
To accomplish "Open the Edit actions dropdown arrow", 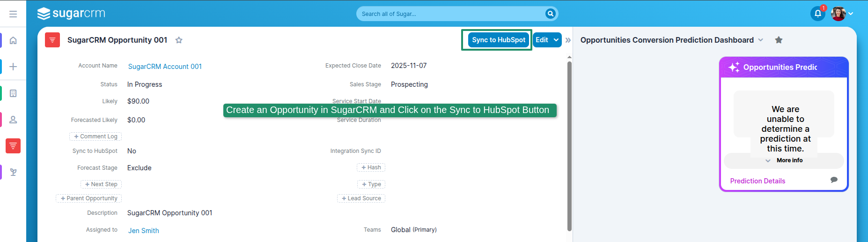I will tap(556, 40).
